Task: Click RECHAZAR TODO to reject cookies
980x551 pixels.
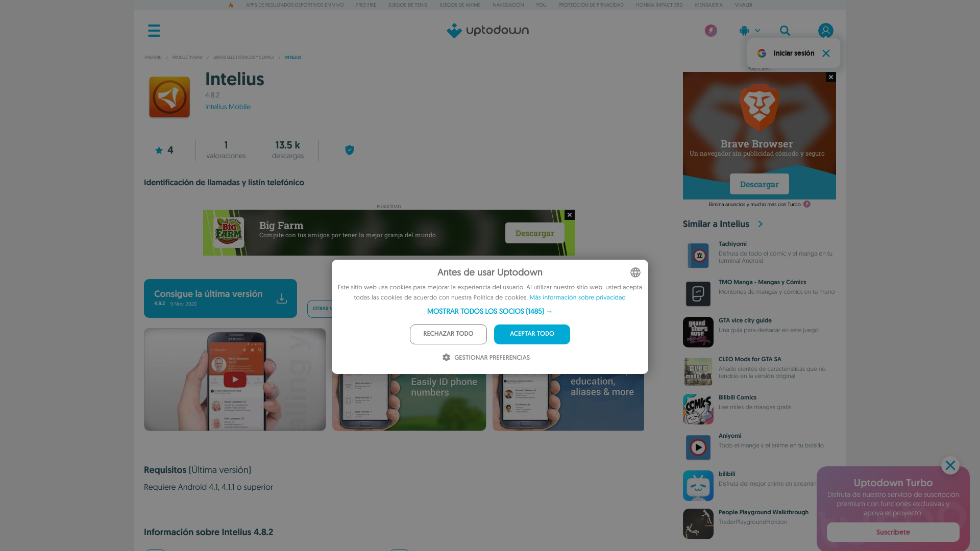Action: pos(448,334)
